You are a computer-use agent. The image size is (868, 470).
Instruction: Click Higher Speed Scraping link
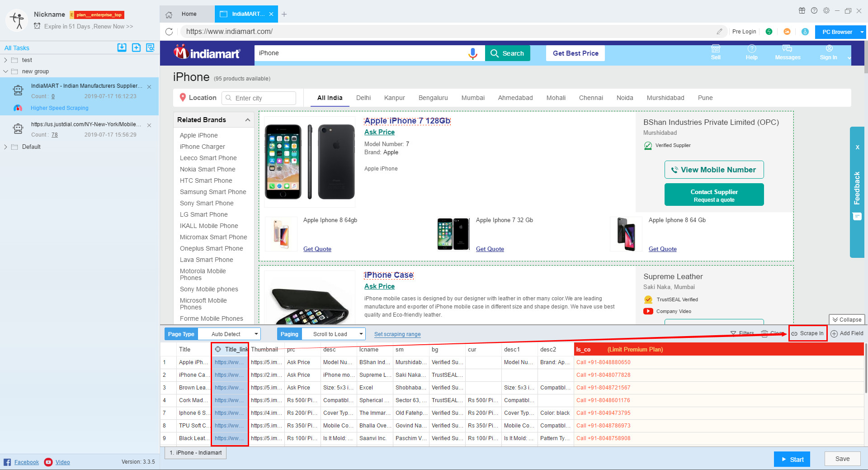(x=60, y=108)
